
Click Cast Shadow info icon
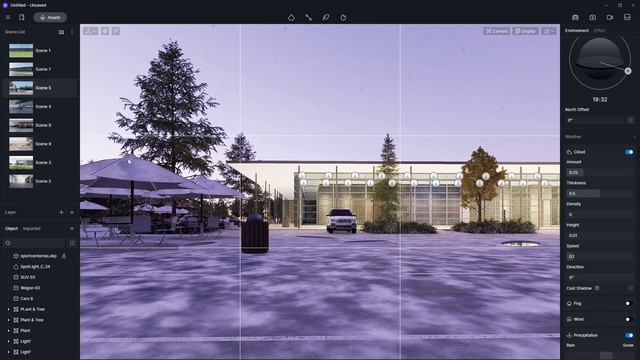(x=597, y=288)
